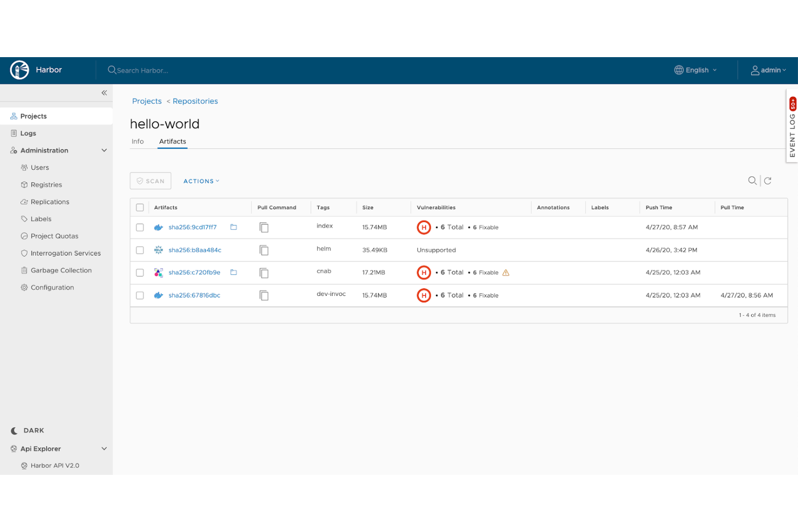Image resolution: width=798 pixels, height=532 pixels.
Task: Open the sha256:9cd17ff7 artifact link
Action: [x=192, y=227]
